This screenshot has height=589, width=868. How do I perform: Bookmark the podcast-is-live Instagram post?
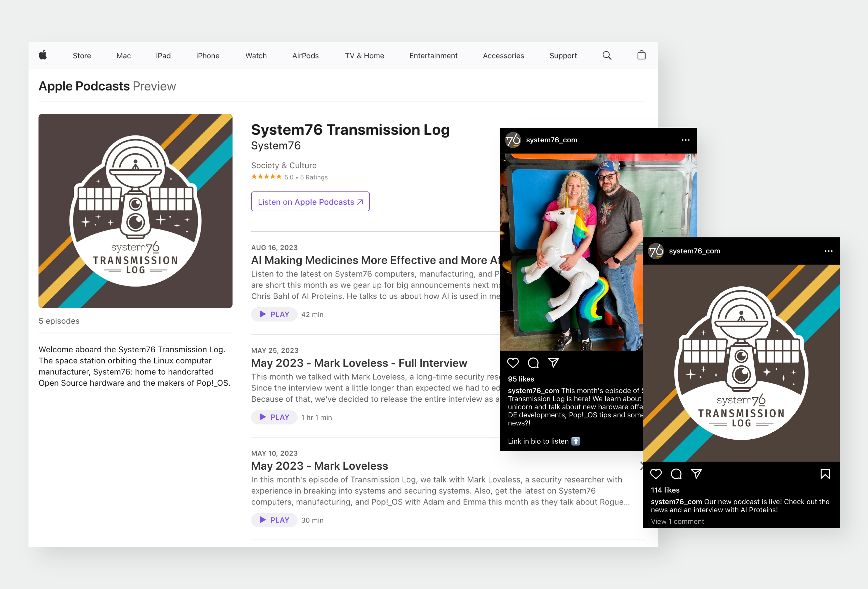tap(825, 474)
